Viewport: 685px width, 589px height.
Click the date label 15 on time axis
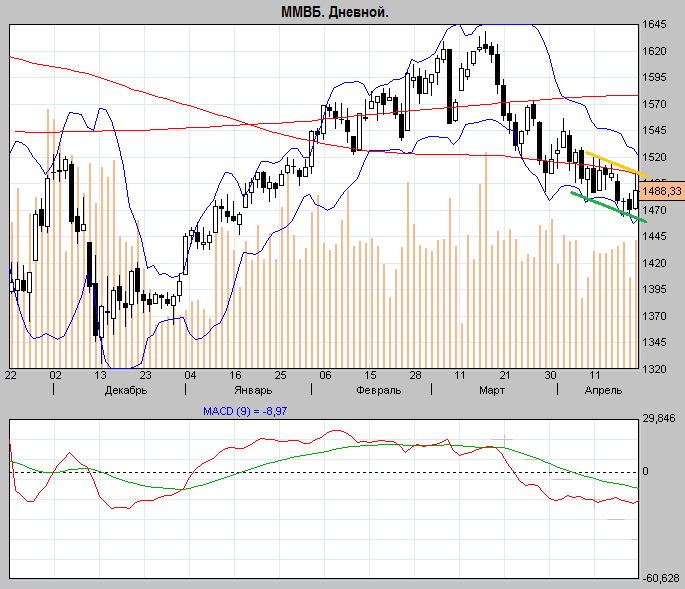point(370,375)
